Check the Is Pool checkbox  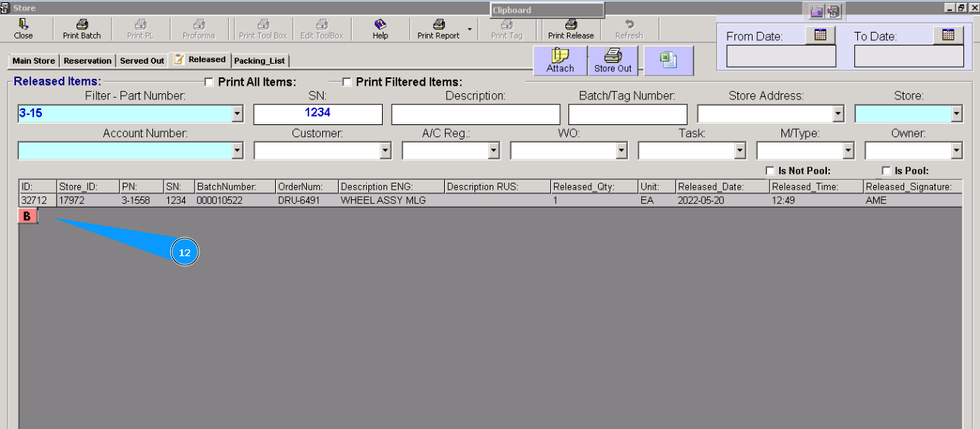point(887,171)
